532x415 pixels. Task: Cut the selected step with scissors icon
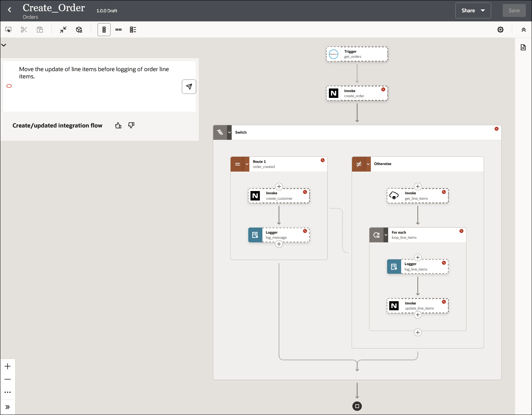(24, 29)
